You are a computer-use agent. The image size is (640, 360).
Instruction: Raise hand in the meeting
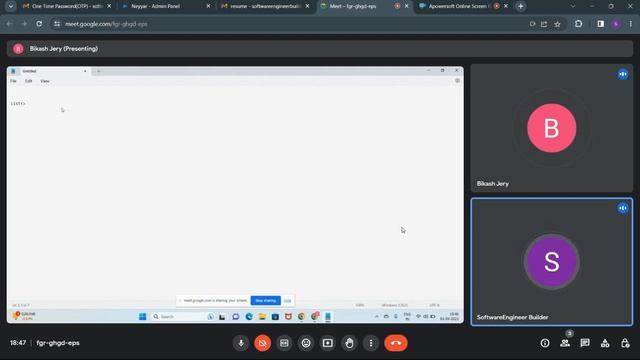(349, 343)
